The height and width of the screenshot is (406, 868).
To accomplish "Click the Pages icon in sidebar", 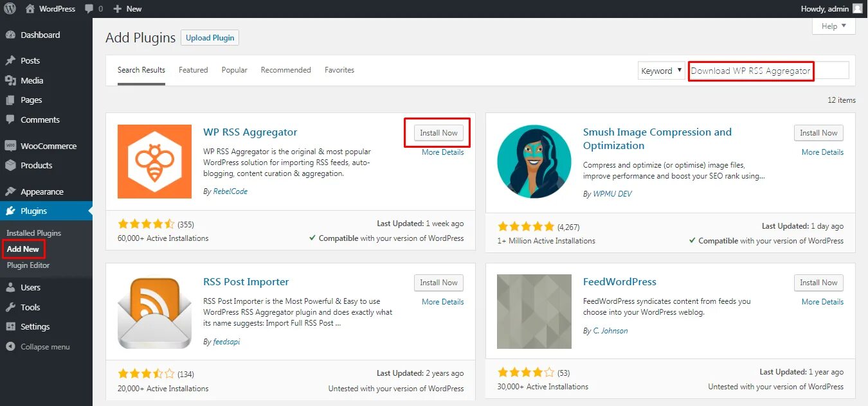I will click(10, 100).
